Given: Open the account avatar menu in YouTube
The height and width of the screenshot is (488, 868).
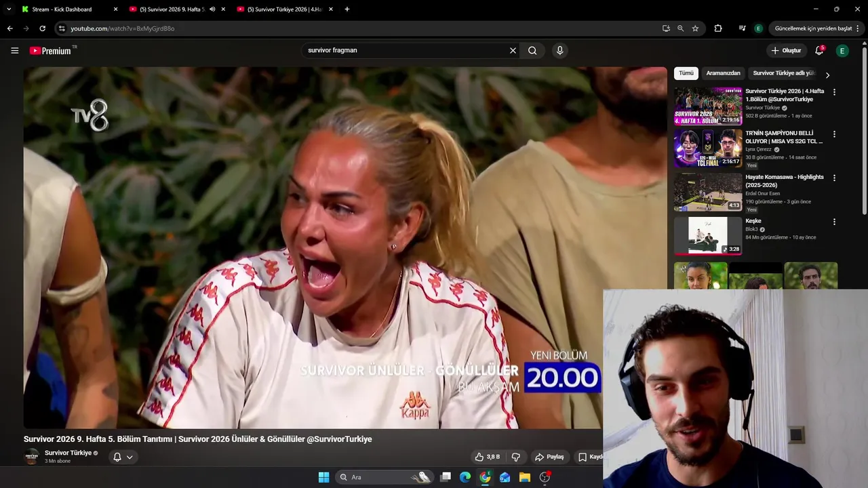Looking at the screenshot, I should point(842,50).
